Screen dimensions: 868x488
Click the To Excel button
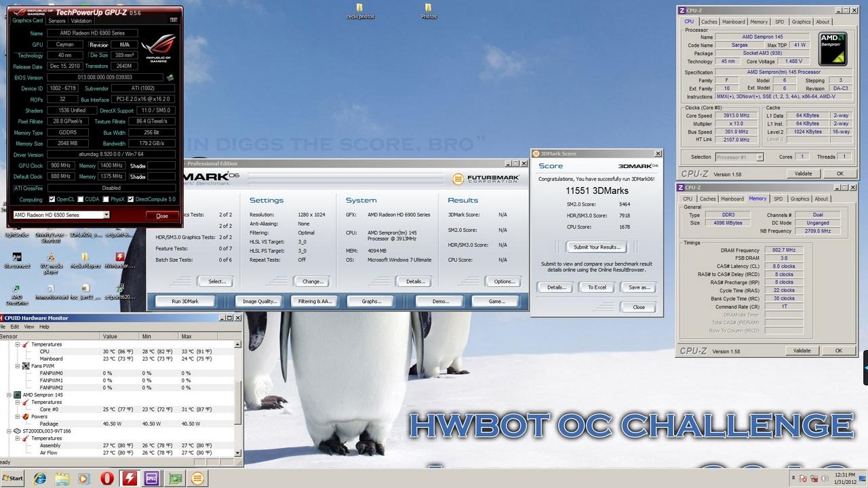click(597, 287)
